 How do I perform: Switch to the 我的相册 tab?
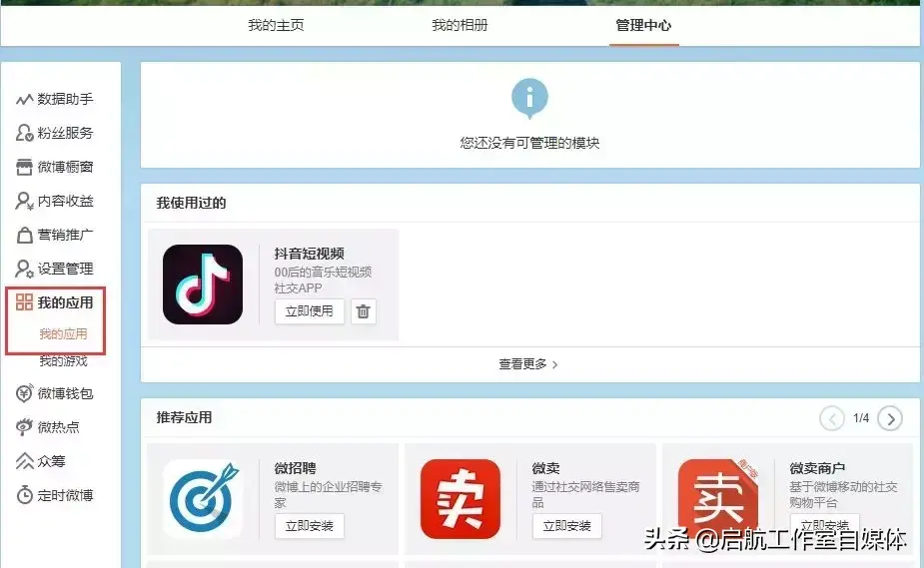tap(460, 25)
